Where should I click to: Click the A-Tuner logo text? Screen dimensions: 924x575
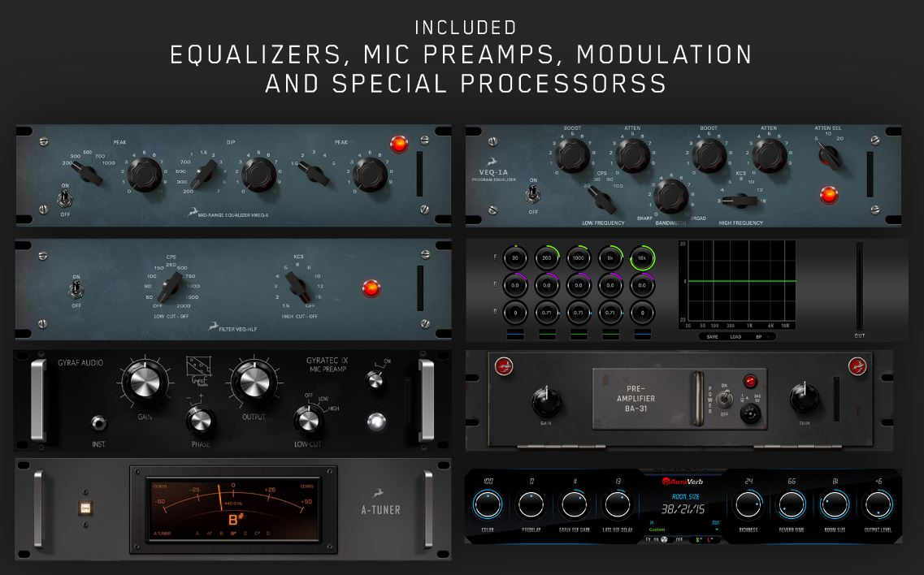(380, 509)
